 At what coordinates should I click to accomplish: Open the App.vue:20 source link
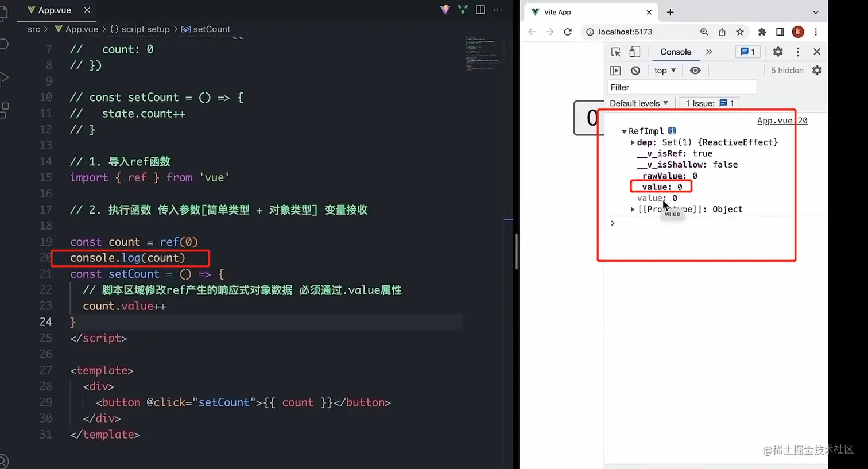click(x=782, y=121)
